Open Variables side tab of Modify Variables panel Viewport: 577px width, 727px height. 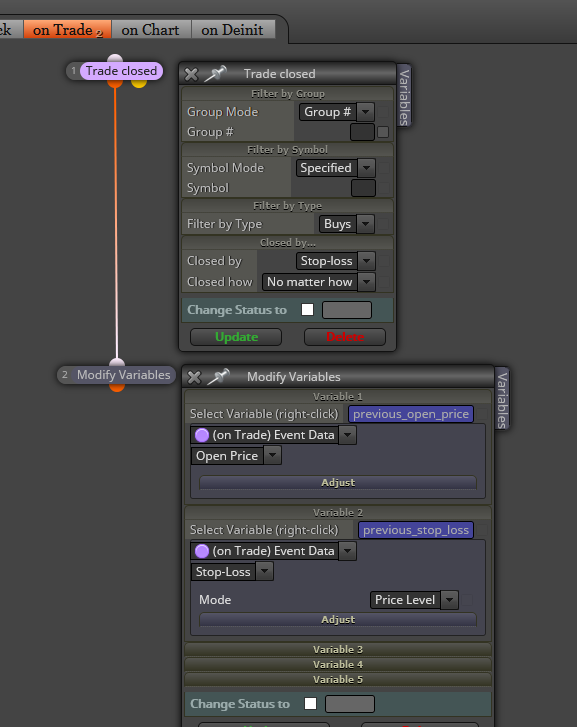point(502,400)
